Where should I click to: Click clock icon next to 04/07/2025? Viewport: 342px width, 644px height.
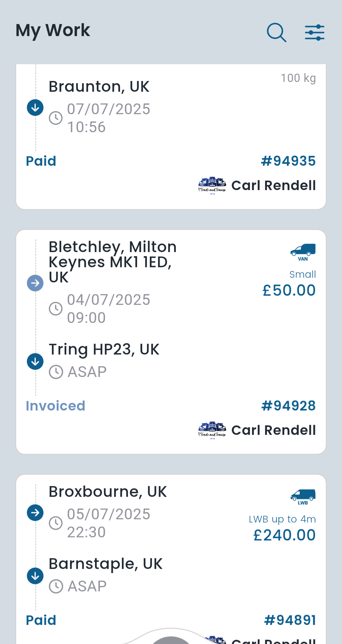click(56, 309)
